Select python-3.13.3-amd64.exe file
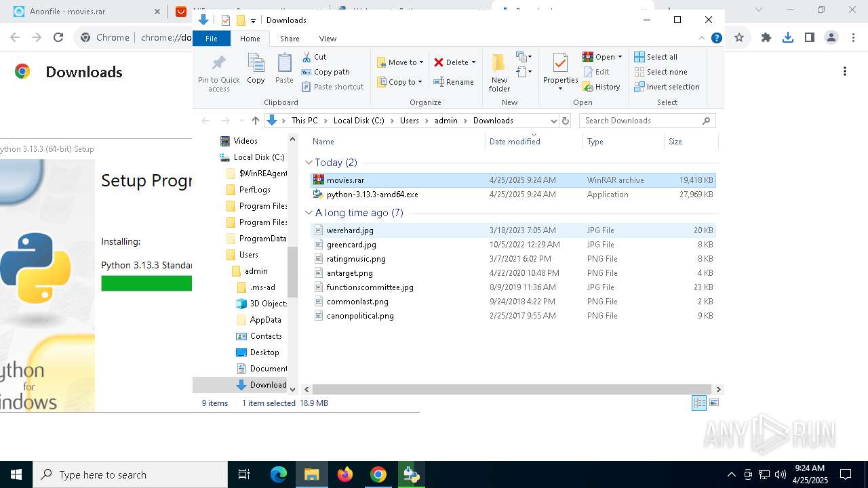This screenshot has height=488, width=868. click(513, 195)
